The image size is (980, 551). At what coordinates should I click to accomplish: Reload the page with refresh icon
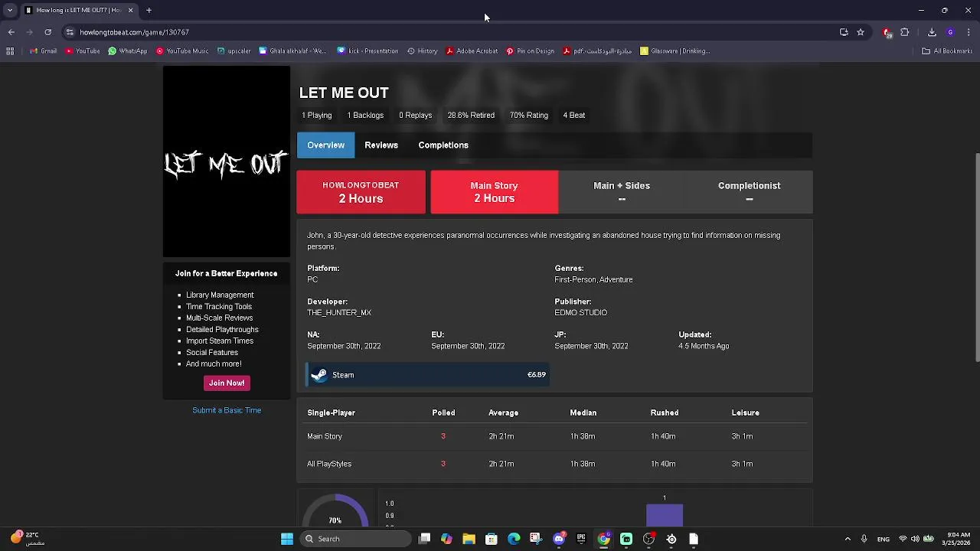[47, 32]
